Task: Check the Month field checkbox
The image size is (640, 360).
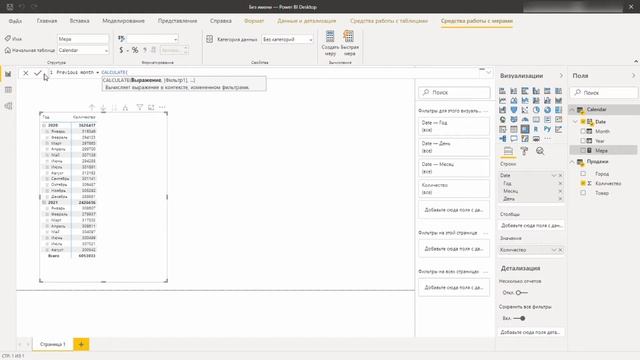Action: [x=583, y=131]
